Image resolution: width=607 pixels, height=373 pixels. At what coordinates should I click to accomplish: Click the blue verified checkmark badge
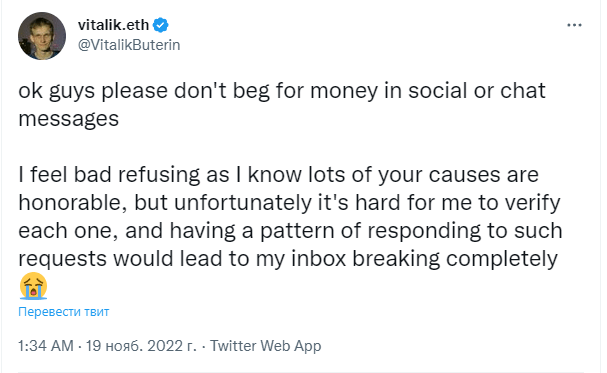[161, 25]
